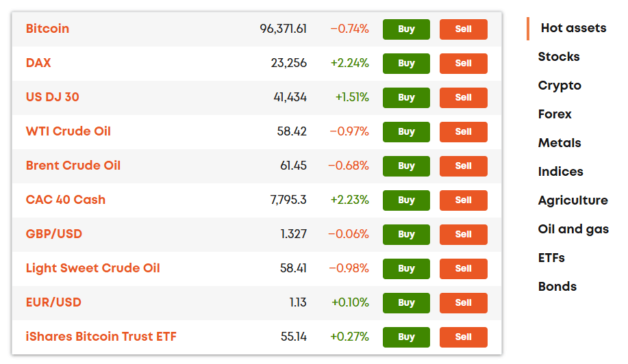Select the Metals category
Image resolution: width=628 pixels, height=364 pixels.
[x=560, y=143]
